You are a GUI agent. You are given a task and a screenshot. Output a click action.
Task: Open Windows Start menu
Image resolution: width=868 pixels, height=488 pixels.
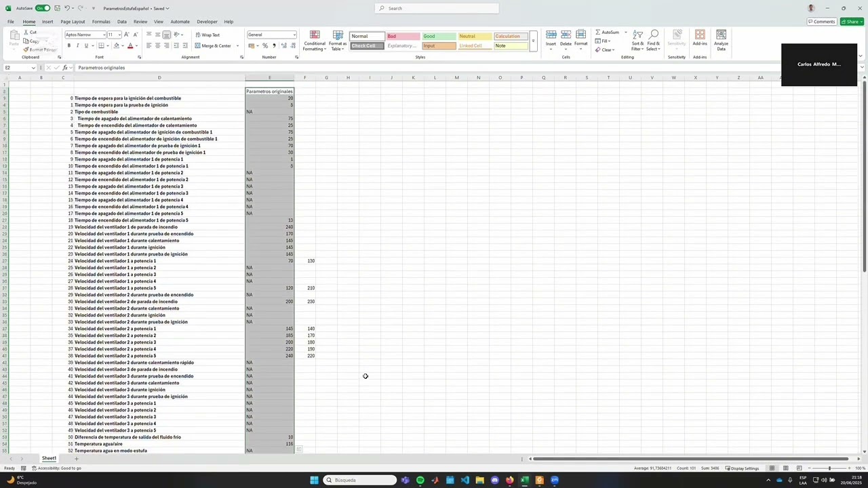pos(314,480)
